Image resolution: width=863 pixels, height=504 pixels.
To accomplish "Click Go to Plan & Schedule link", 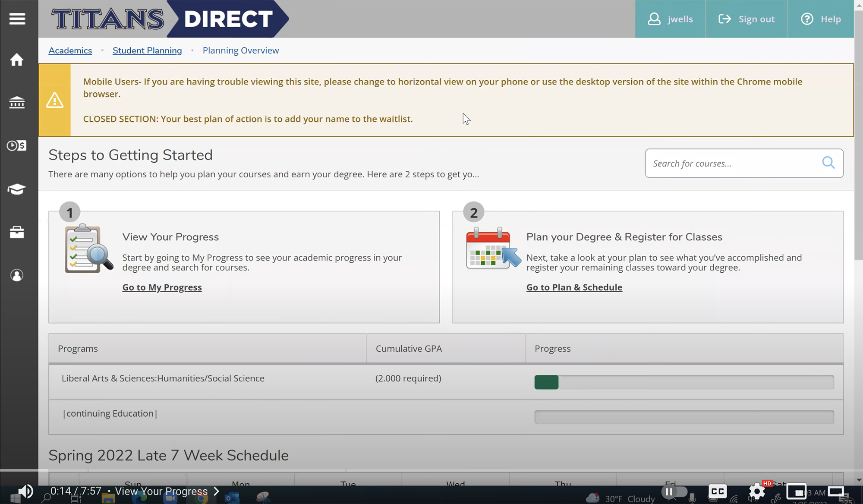I will 574,287.
